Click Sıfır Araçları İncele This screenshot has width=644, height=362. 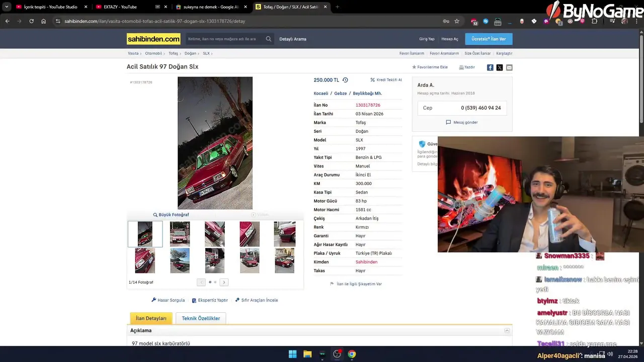[x=256, y=300]
